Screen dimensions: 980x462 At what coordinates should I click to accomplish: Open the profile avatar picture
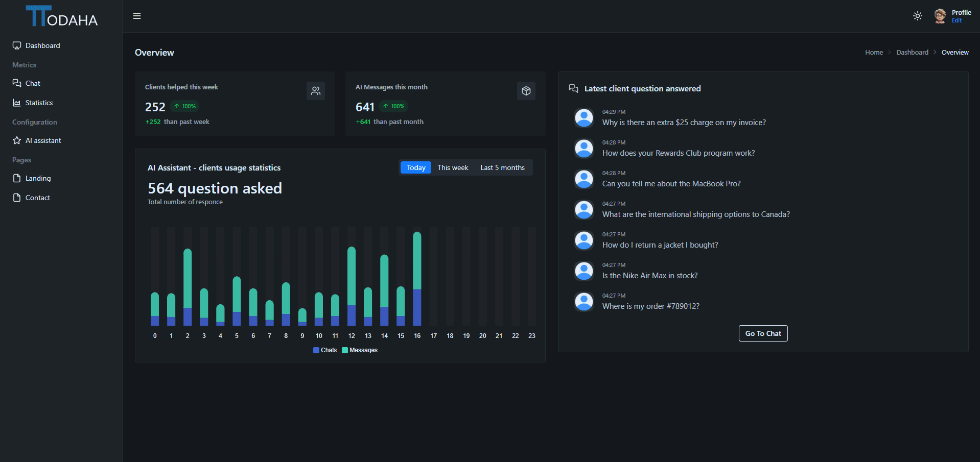[940, 16]
